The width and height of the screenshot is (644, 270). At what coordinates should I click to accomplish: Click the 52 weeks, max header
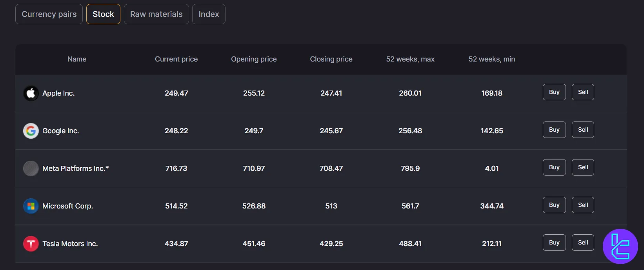pyautogui.click(x=410, y=59)
